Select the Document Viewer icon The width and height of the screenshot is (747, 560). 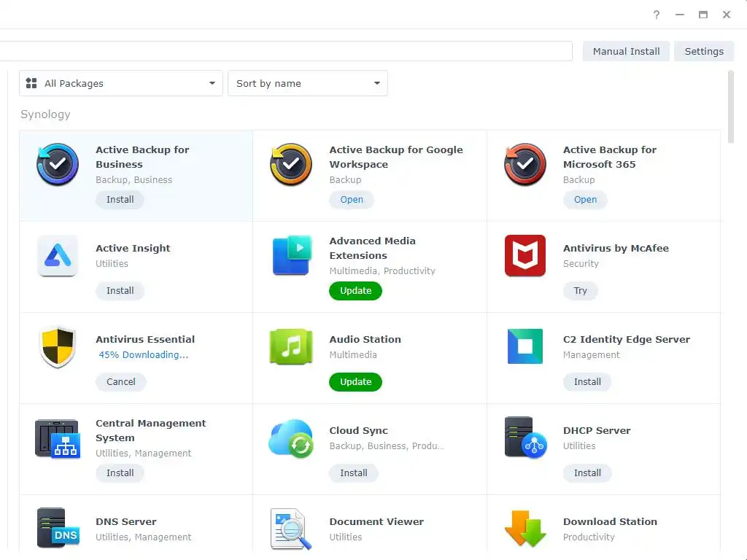tap(291, 529)
